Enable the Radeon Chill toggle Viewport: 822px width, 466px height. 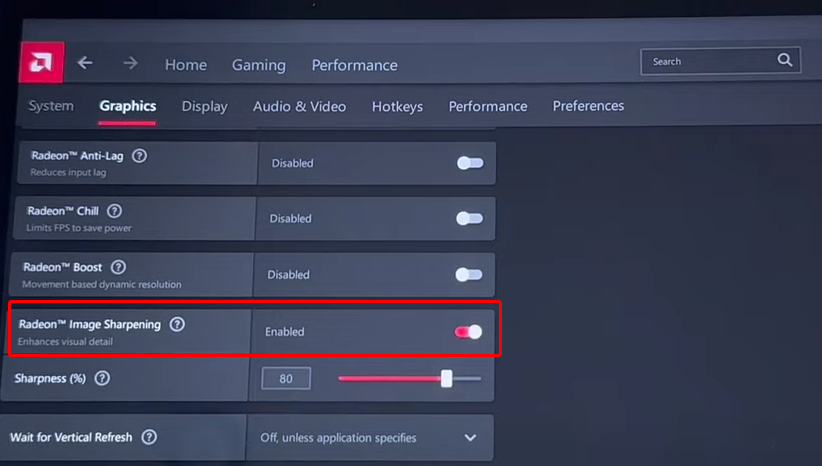[469, 219]
